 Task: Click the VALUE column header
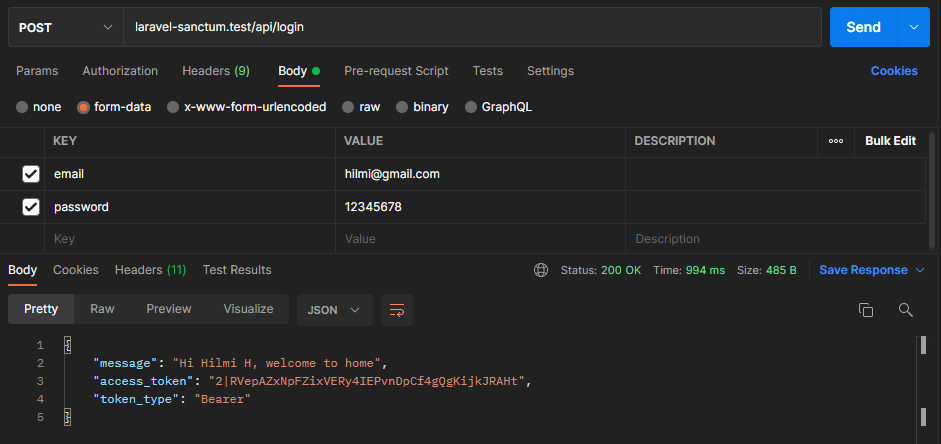363,141
